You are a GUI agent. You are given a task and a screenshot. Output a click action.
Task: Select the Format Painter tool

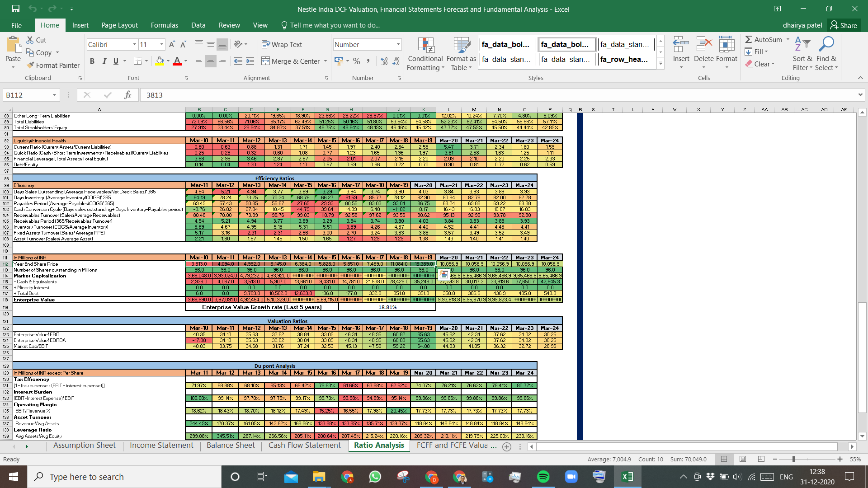point(53,65)
